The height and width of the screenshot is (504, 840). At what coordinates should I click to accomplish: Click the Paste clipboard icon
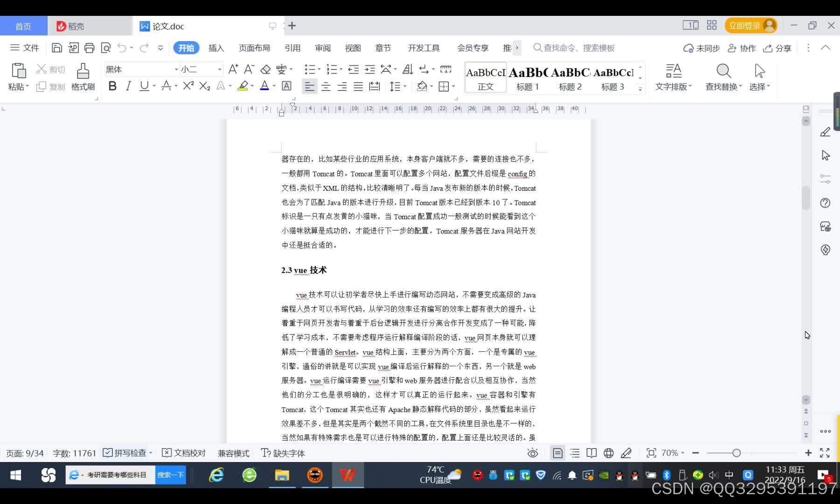click(18, 71)
